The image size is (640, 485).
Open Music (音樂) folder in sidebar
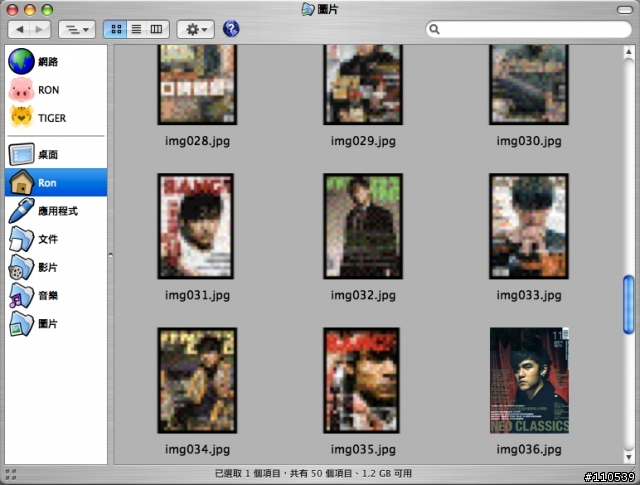point(56,295)
